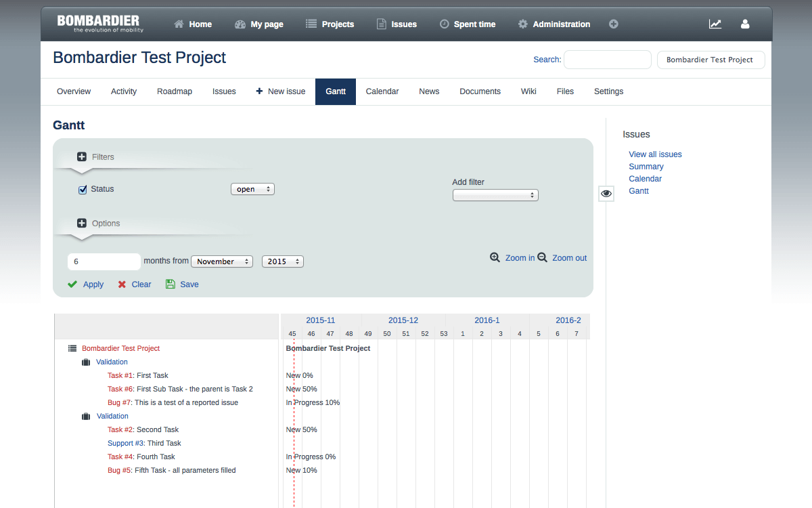
Task: Toggle sidebar with the eye icon
Action: pyautogui.click(x=606, y=193)
